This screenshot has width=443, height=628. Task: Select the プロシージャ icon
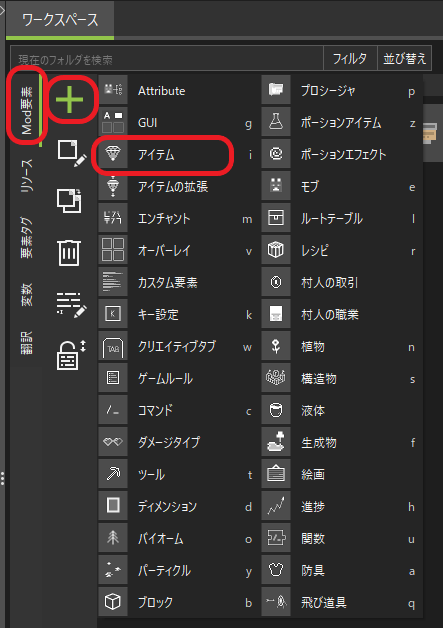point(276,90)
